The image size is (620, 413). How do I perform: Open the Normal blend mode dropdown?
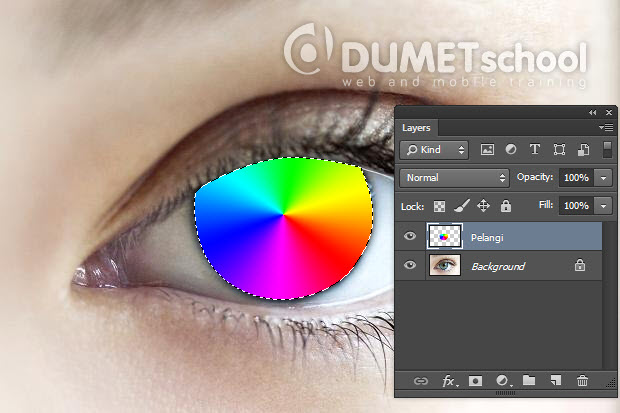(454, 178)
